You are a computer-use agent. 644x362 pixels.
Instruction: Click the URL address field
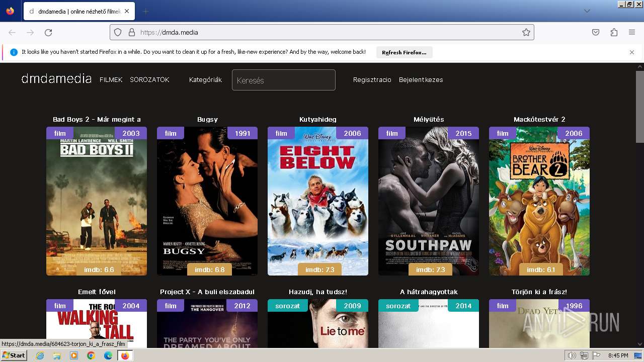(x=322, y=32)
